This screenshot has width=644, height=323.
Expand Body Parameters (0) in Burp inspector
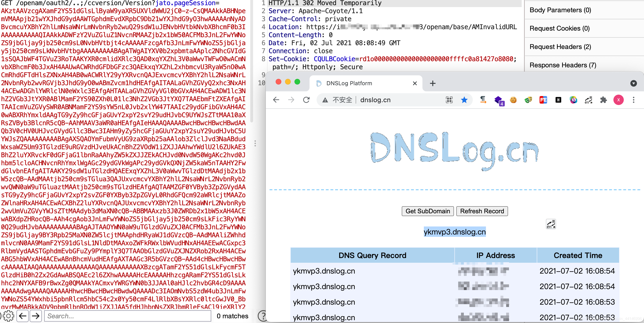584,10
